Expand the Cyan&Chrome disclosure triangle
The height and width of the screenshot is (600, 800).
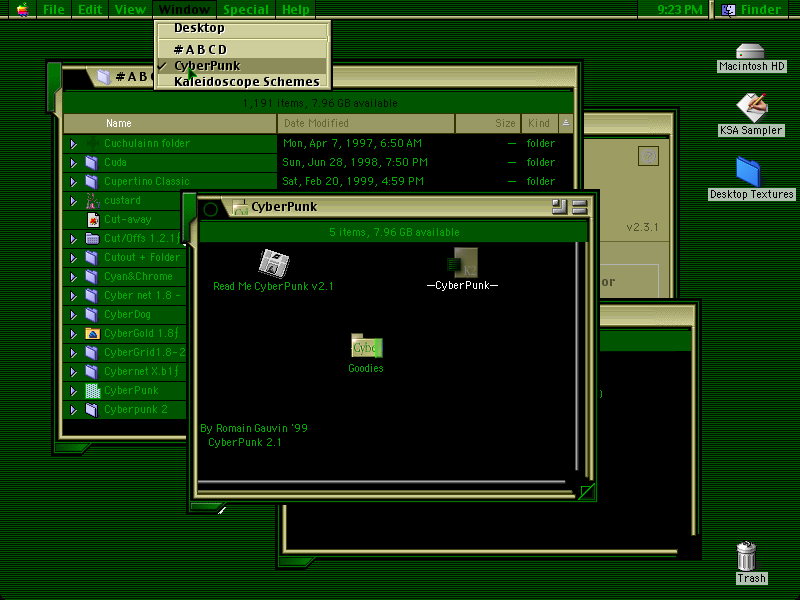point(73,277)
